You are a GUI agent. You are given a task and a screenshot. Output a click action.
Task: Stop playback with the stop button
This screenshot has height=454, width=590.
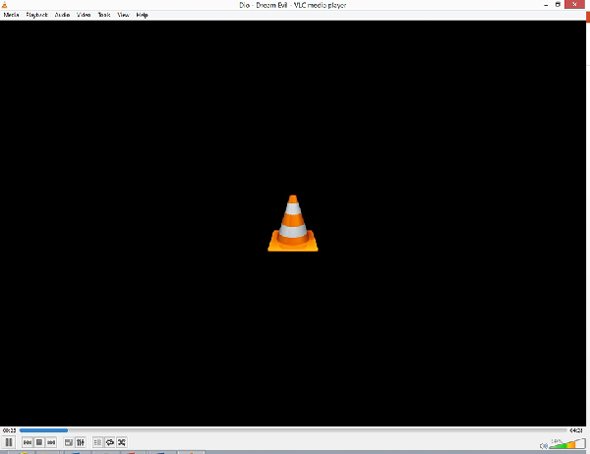click(39, 442)
